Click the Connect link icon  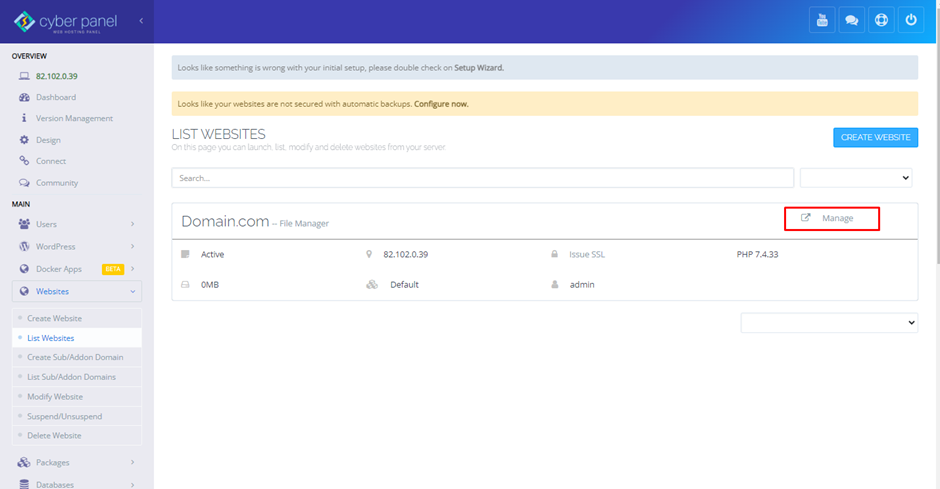pos(24,161)
